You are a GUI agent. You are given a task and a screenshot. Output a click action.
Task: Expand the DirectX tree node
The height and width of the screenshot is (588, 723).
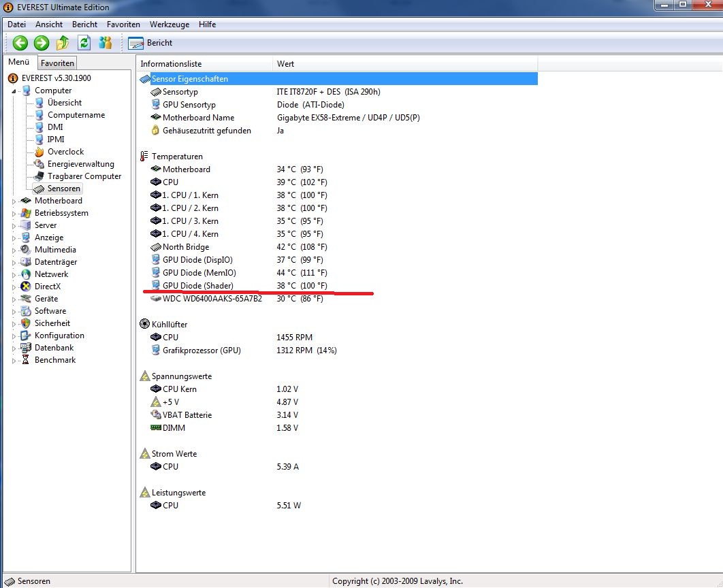click(14, 287)
